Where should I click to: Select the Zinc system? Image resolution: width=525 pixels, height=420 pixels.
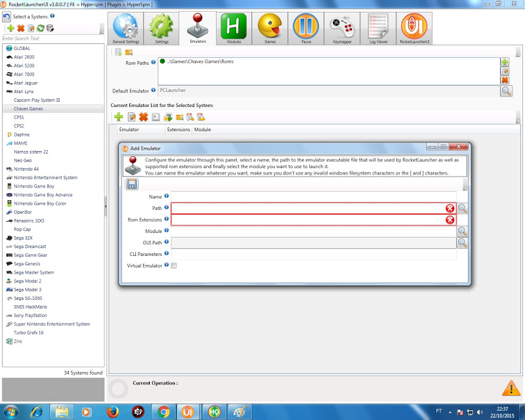[18, 341]
